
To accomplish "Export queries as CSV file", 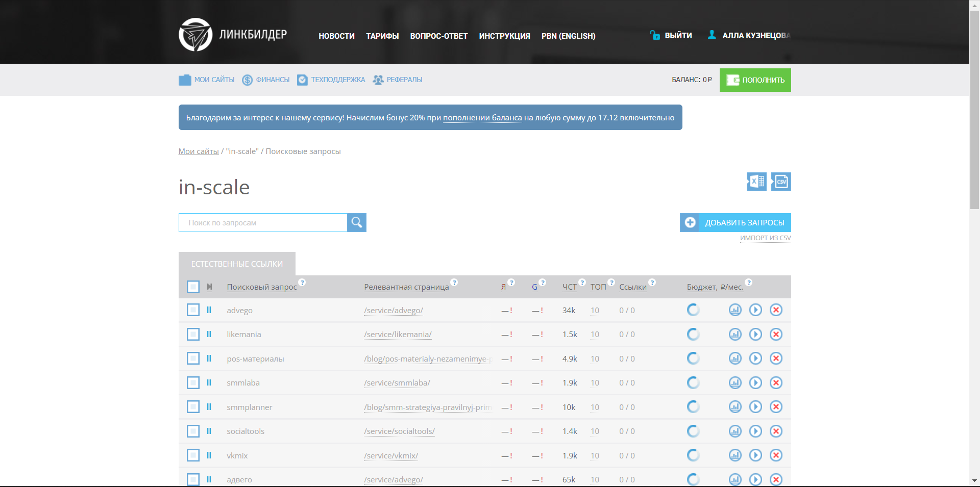I will pyautogui.click(x=781, y=182).
